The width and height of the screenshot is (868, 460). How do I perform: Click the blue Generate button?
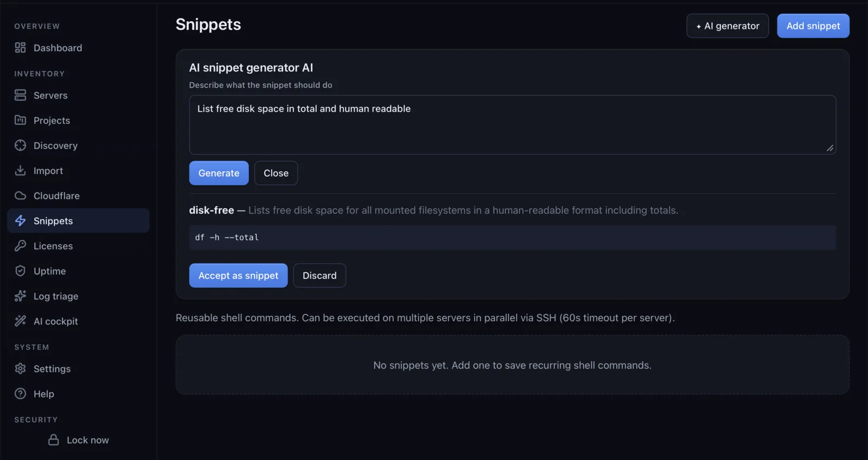click(219, 173)
